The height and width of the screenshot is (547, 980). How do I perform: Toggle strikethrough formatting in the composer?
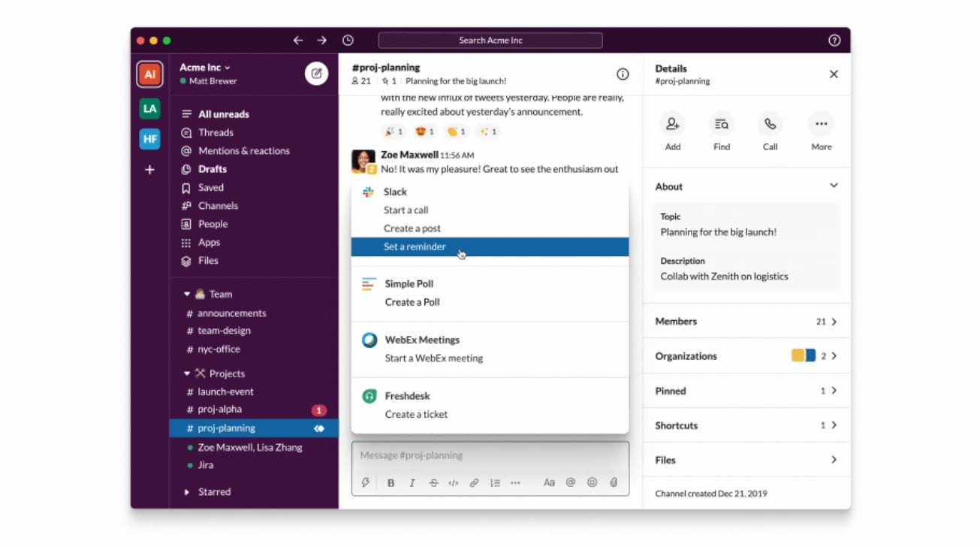click(433, 482)
